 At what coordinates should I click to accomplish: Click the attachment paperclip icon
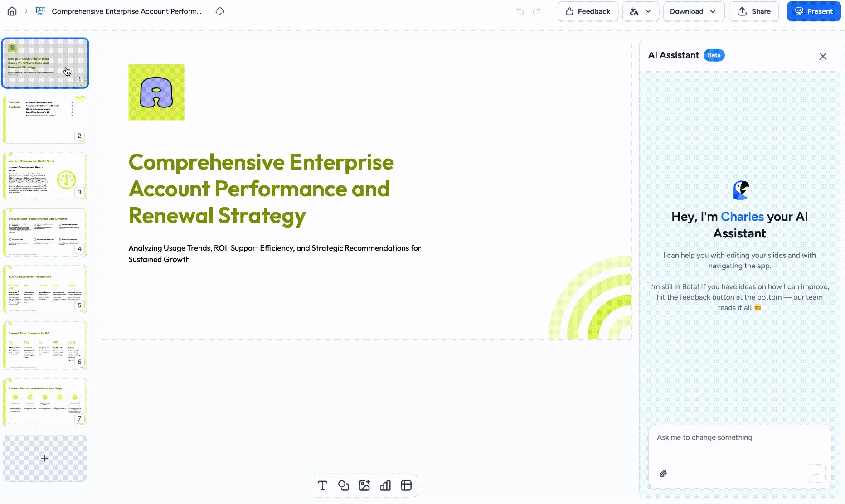663,474
